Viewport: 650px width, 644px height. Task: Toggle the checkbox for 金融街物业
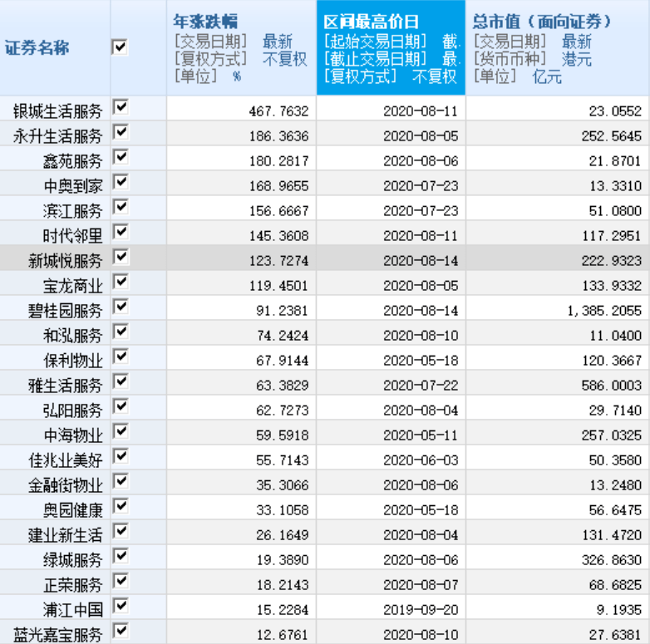point(121,481)
